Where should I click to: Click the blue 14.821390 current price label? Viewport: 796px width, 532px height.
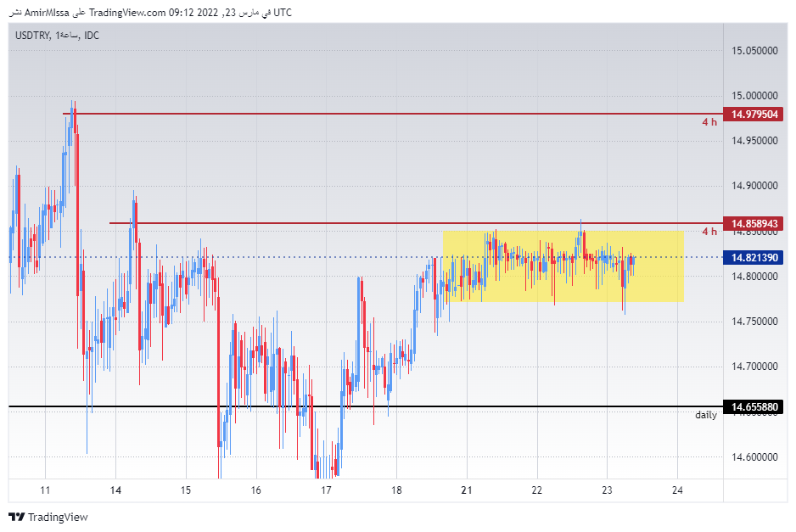(754, 257)
